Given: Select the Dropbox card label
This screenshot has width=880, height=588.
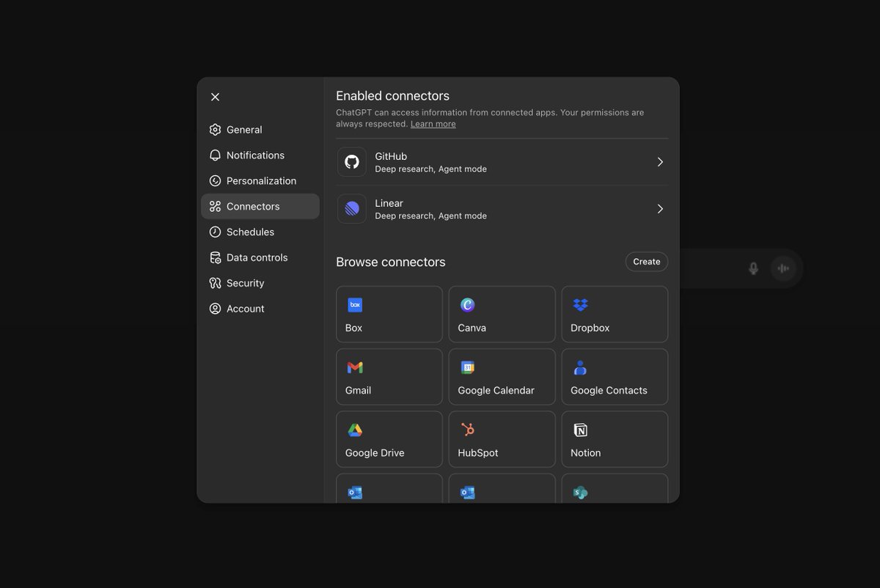Looking at the screenshot, I should pyautogui.click(x=590, y=328).
